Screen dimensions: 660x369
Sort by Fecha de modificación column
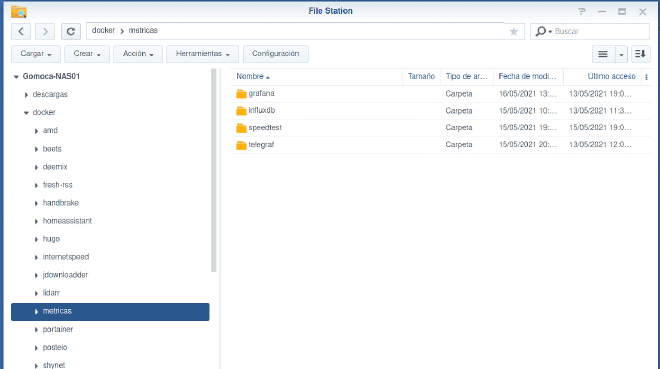(x=528, y=77)
